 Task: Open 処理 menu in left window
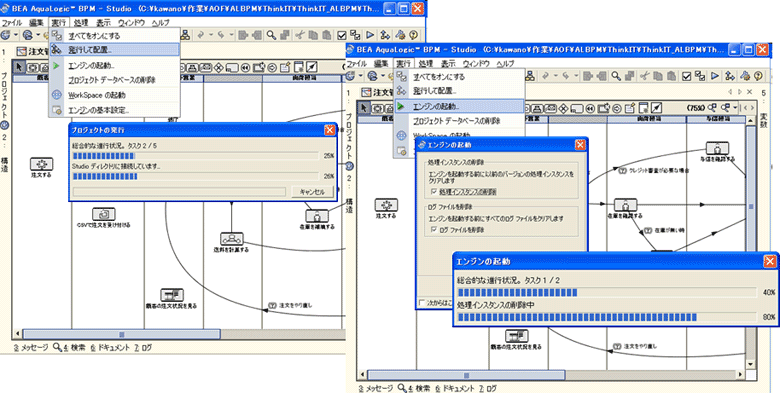[81, 23]
